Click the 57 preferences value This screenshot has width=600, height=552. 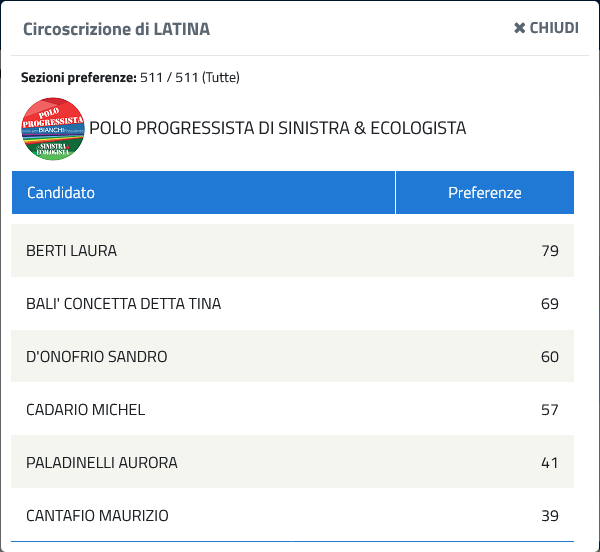click(550, 410)
